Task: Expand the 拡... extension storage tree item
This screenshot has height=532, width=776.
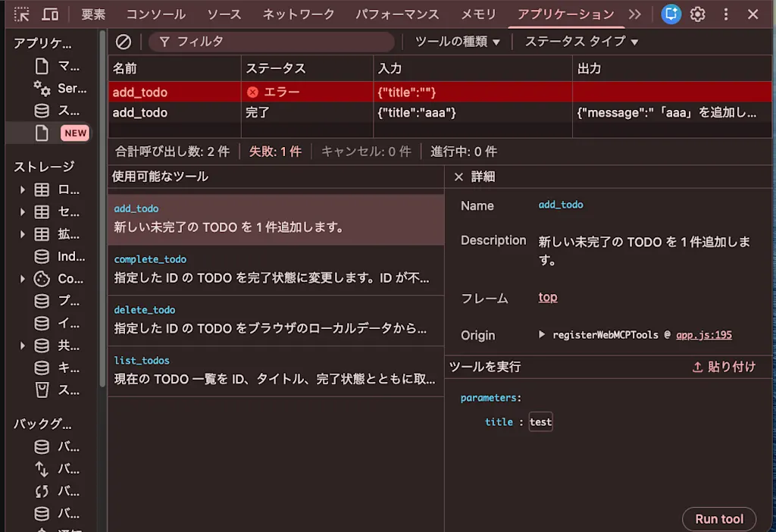Action: pos(22,234)
